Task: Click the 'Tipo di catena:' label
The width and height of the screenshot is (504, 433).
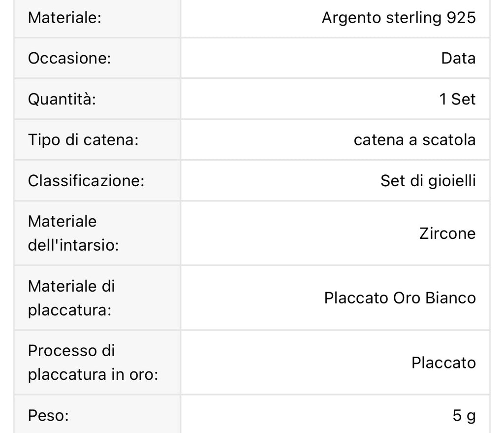Action: click(x=83, y=140)
